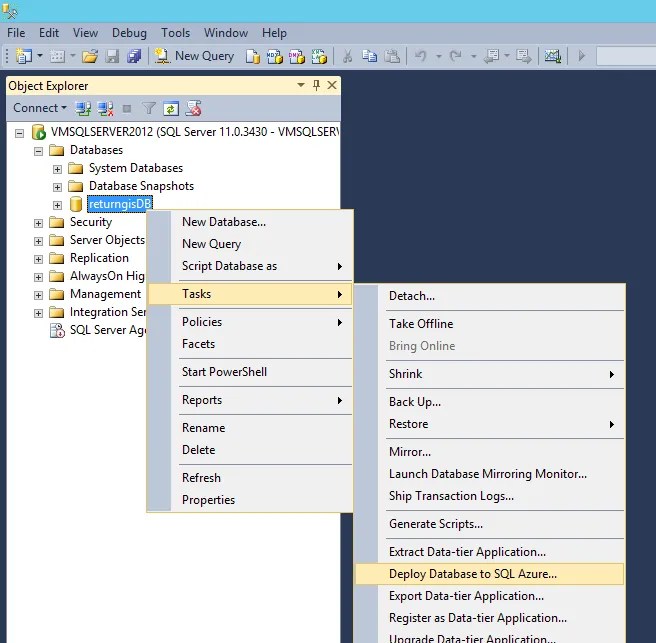Click the New Project toolbar icon
Screen dimensions: 656x643
point(24,56)
